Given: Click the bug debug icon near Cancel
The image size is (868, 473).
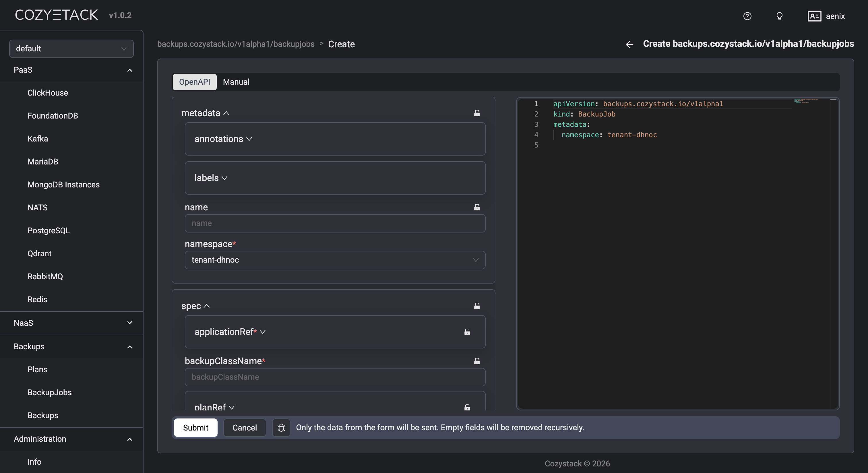Looking at the screenshot, I should point(281,428).
